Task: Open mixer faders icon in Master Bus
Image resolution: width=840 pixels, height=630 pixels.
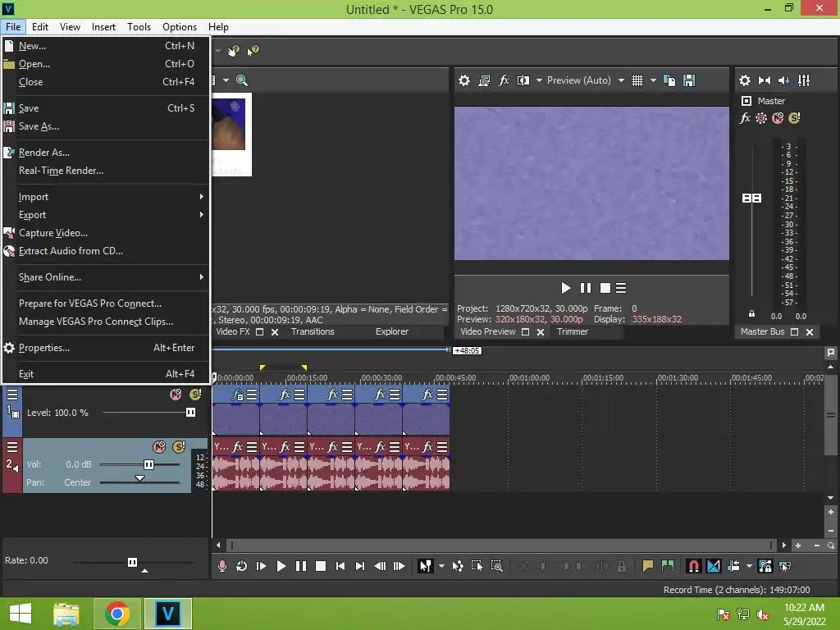Action: pos(804,80)
